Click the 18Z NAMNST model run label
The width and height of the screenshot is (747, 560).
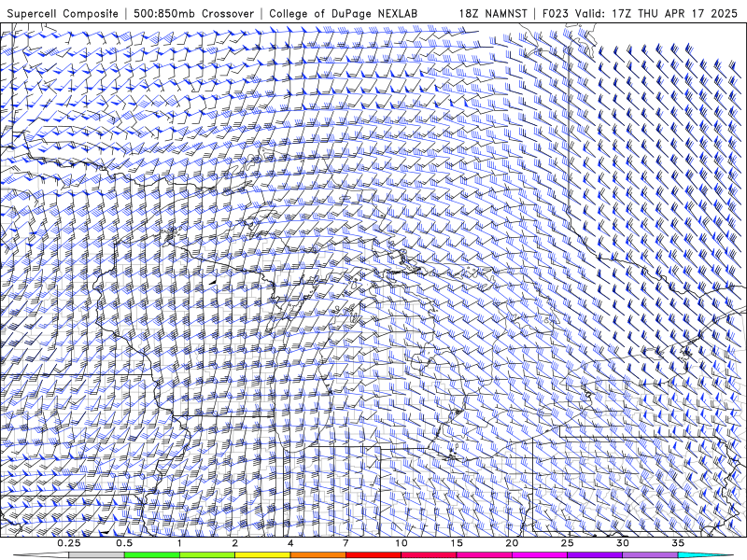coord(493,13)
